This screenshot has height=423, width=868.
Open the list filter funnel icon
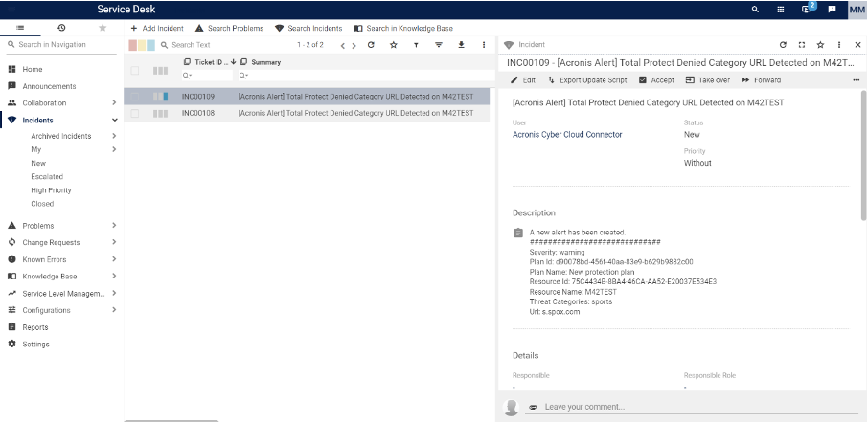point(416,45)
